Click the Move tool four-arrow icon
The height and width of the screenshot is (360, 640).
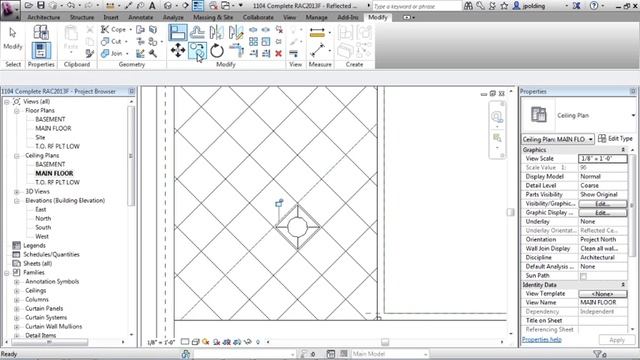point(178,51)
